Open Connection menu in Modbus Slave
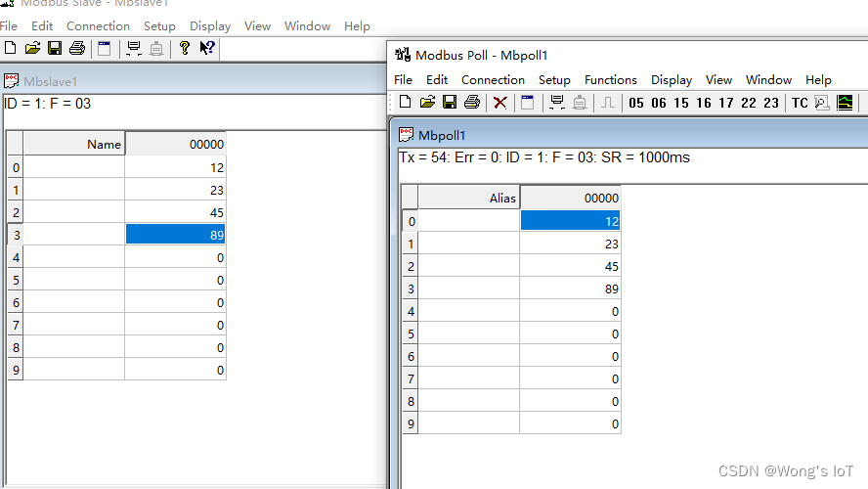This screenshot has height=489, width=868. coord(98,26)
